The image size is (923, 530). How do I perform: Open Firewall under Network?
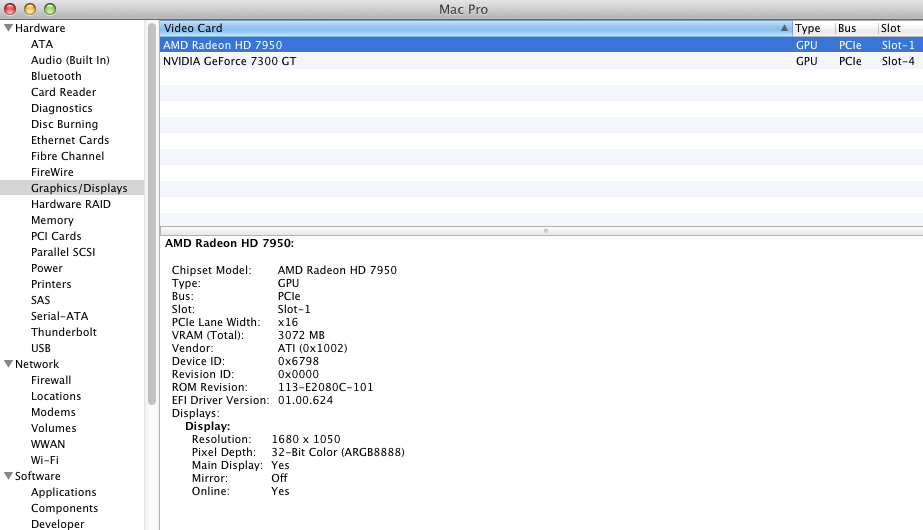(x=51, y=380)
